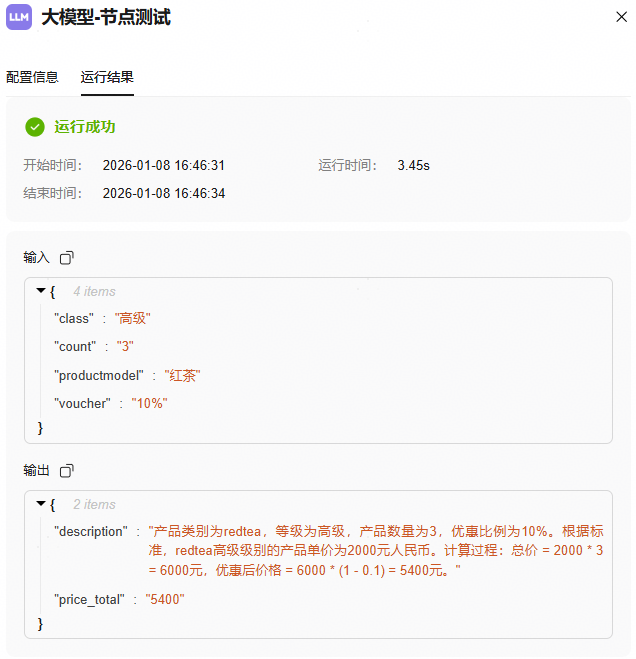
Task: Select the "class" key in input
Action: click(x=73, y=318)
